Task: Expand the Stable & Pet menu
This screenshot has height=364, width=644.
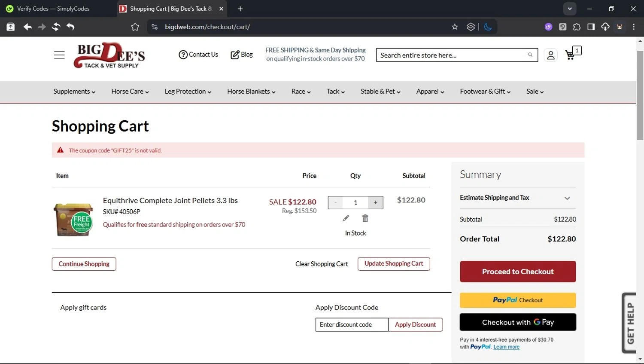Action: (380, 92)
